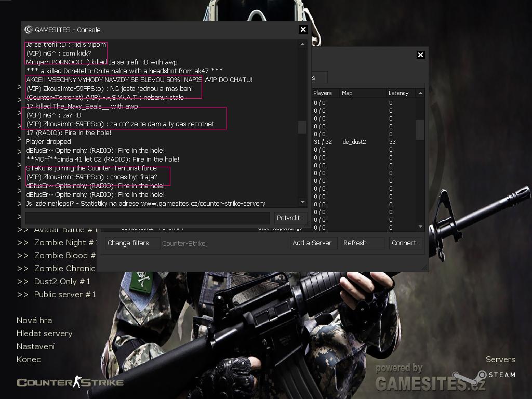
Task: Click the console scrollbar thumb
Action: coord(302,127)
